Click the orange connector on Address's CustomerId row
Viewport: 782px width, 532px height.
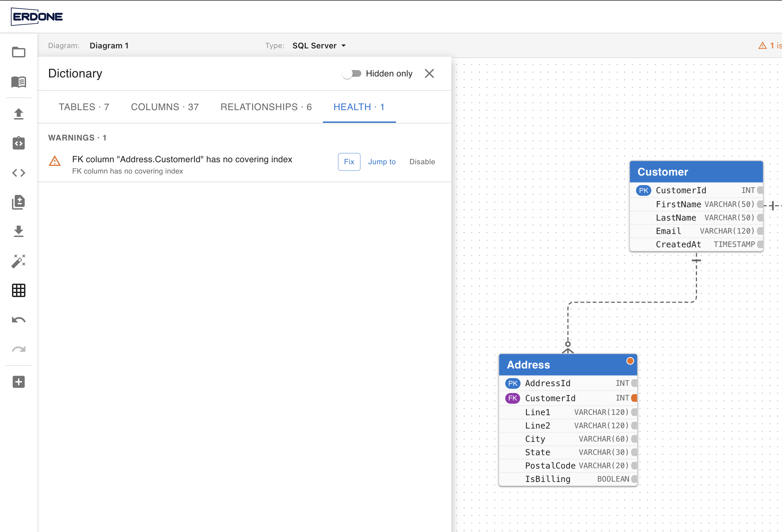pos(634,398)
